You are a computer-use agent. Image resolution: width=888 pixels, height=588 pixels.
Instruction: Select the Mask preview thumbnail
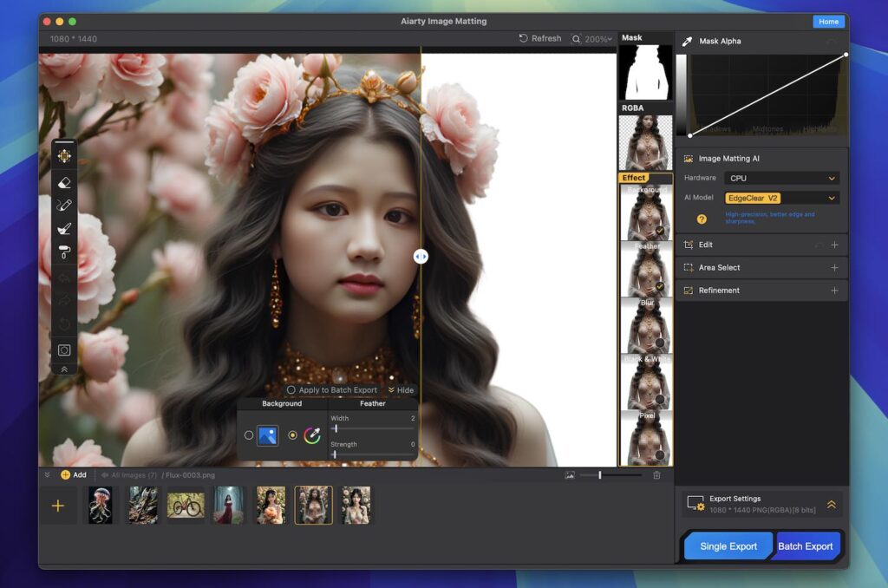645,73
